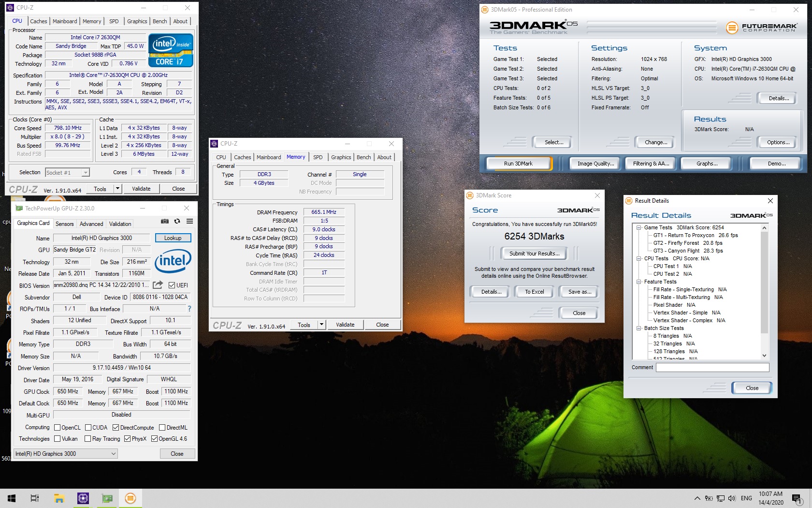Toggle PhysX checkbox
The width and height of the screenshot is (812, 508).
127,439
